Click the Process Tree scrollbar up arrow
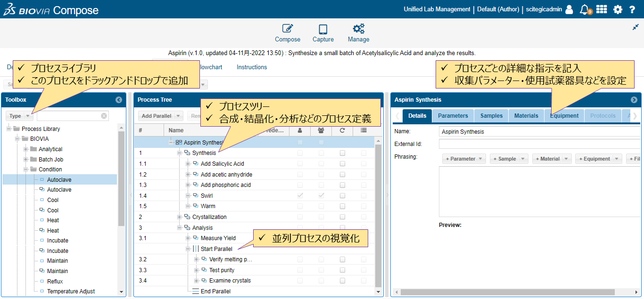The image size is (644, 299). pos(378,140)
